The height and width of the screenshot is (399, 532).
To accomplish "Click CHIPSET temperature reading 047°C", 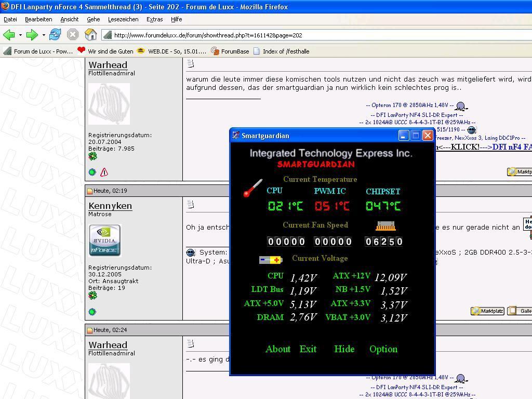I will (x=383, y=206).
